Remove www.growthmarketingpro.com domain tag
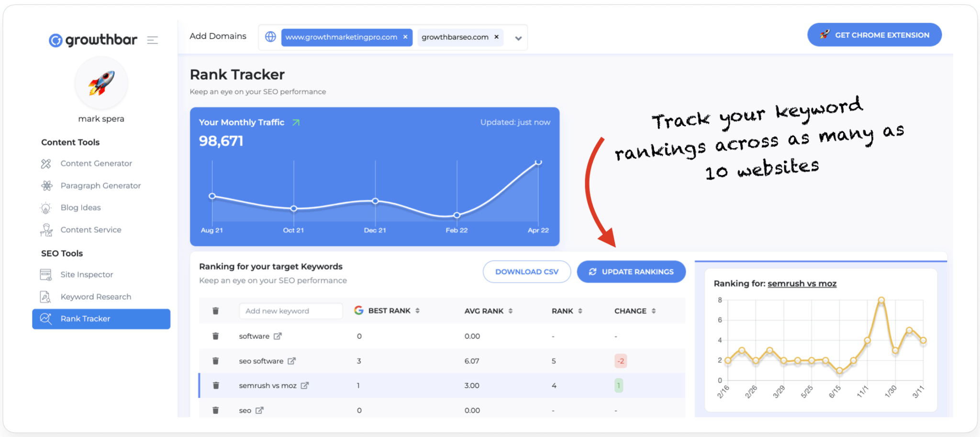980x437 pixels. coord(405,37)
